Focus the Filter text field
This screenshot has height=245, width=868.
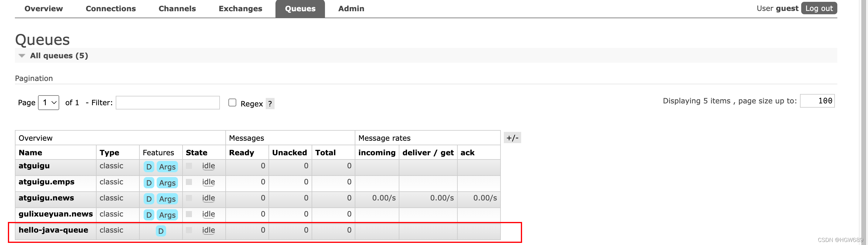pyautogui.click(x=167, y=102)
